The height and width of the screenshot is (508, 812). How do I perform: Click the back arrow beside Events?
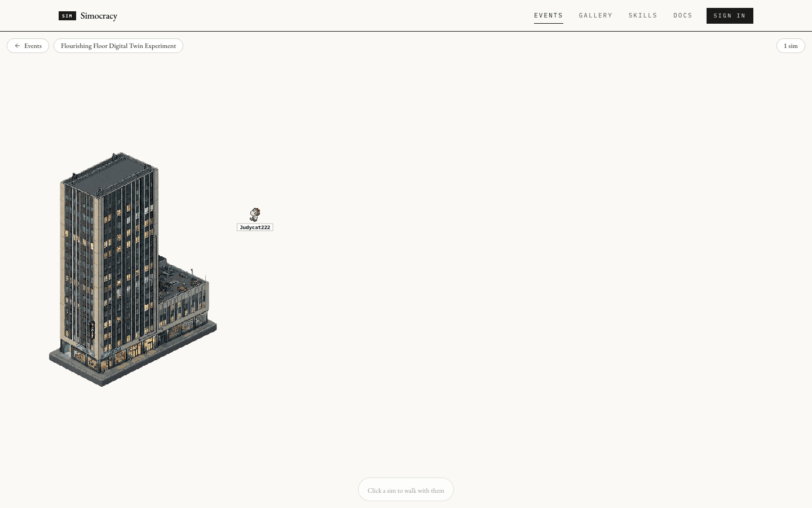(x=17, y=46)
